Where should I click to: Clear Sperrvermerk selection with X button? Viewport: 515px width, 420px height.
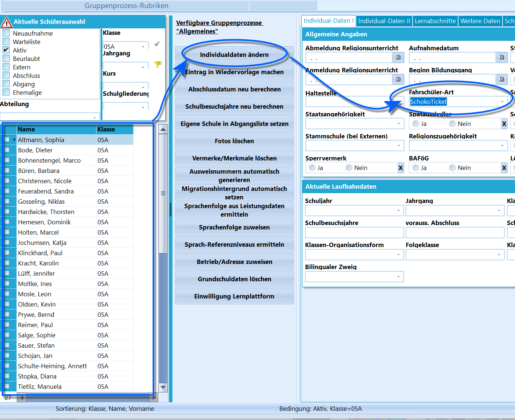[x=400, y=168]
